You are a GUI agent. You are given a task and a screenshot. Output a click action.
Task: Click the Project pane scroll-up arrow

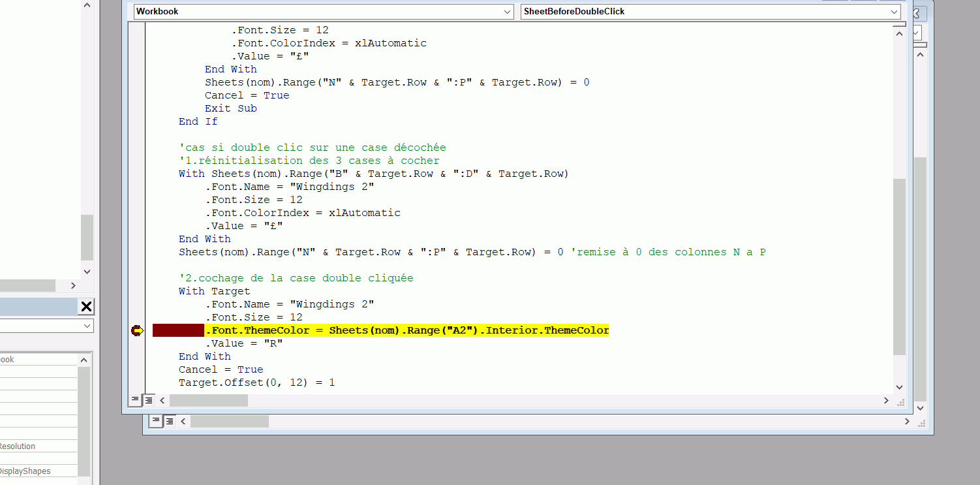tap(87, 5)
